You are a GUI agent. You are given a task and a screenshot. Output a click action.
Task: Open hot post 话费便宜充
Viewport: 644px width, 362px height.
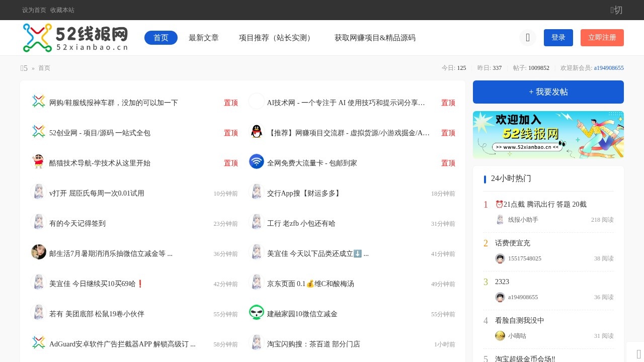pos(513,243)
